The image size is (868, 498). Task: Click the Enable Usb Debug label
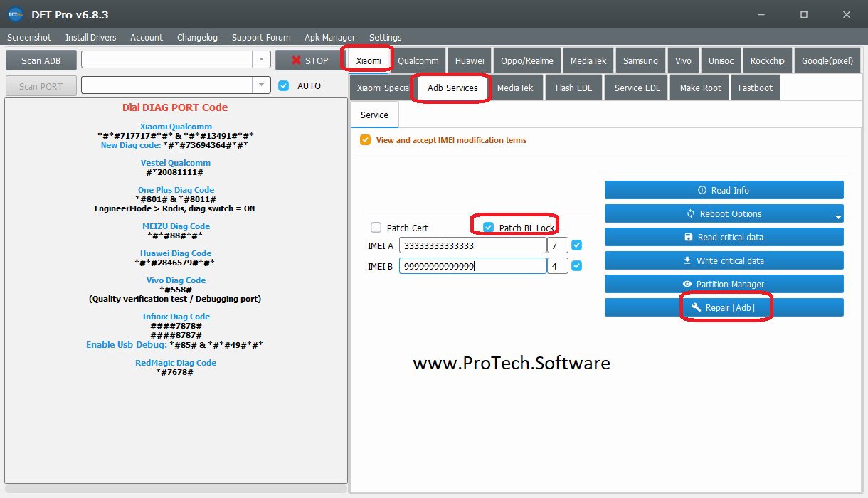tap(127, 344)
